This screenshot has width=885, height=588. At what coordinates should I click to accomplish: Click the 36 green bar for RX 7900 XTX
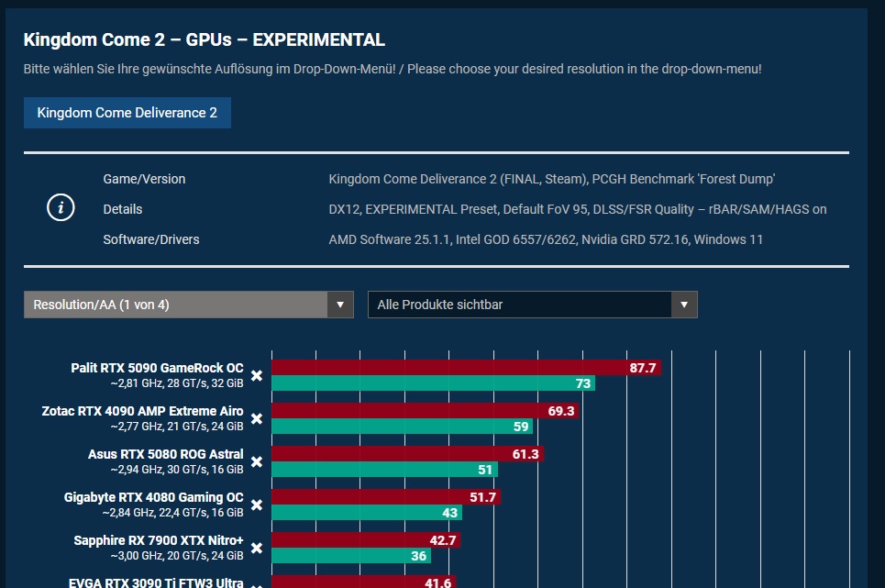pyautogui.click(x=351, y=556)
